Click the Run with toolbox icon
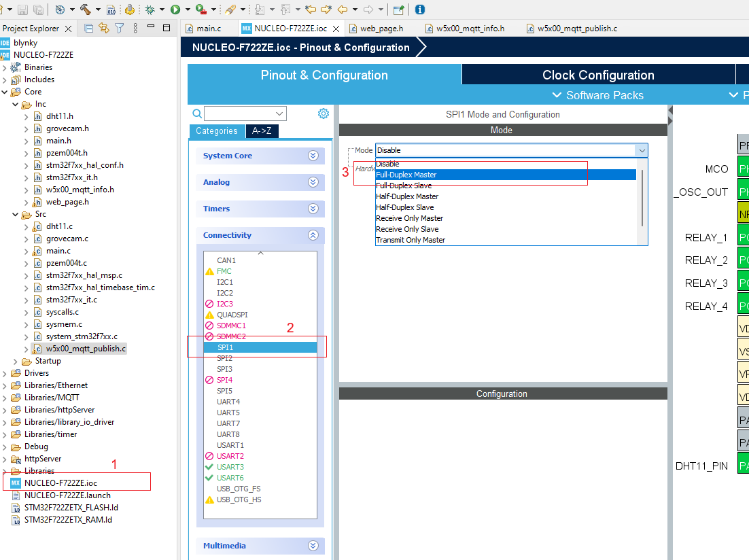The width and height of the screenshot is (749, 560). pos(201,10)
